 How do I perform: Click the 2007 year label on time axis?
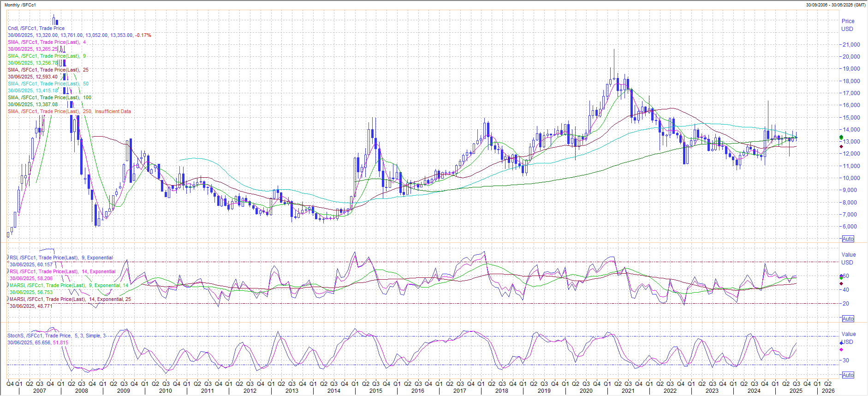[40, 391]
